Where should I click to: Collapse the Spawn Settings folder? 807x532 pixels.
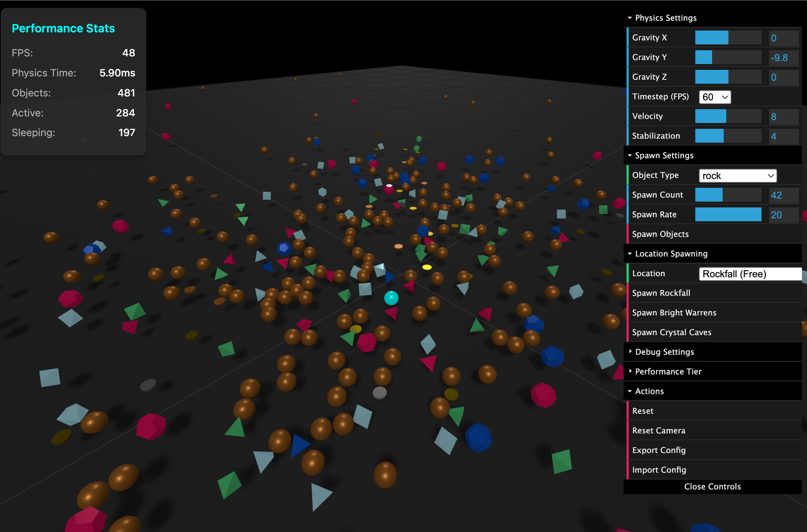[664, 155]
